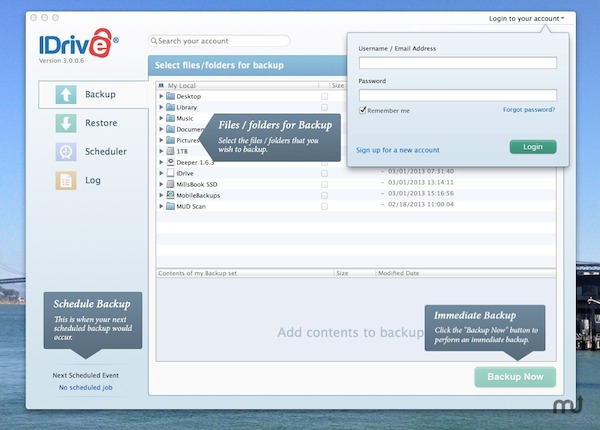Select the Library folder icon

(171, 107)
